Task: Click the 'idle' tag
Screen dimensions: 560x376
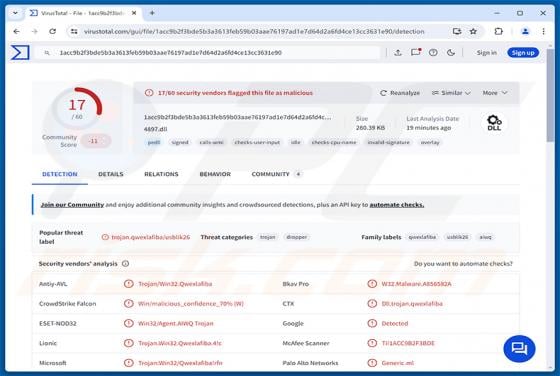Action: tap(296, 142)
